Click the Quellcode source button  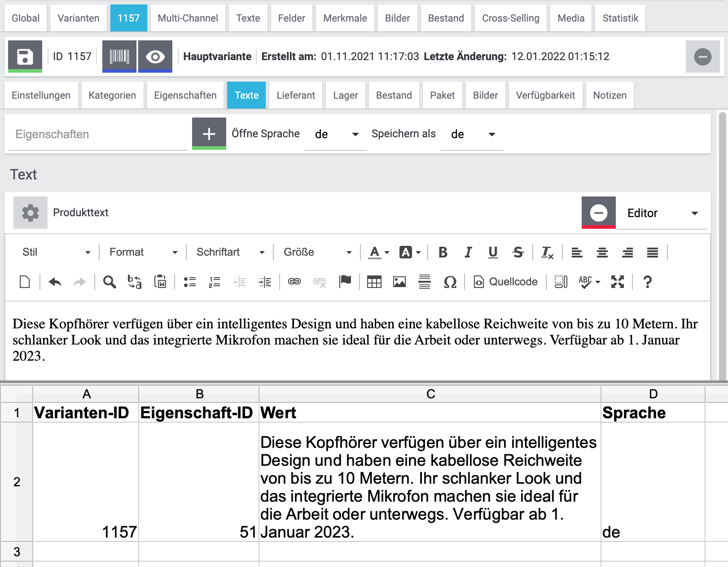506,282
